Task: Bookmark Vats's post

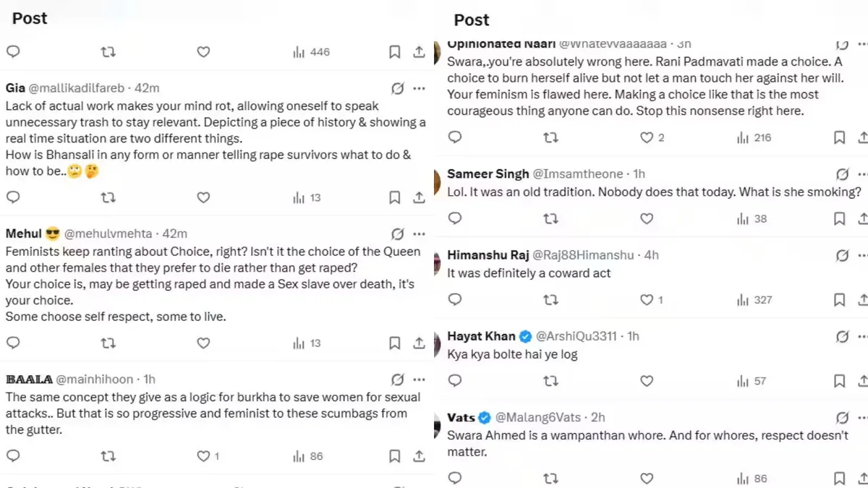Action: point(839,479)
